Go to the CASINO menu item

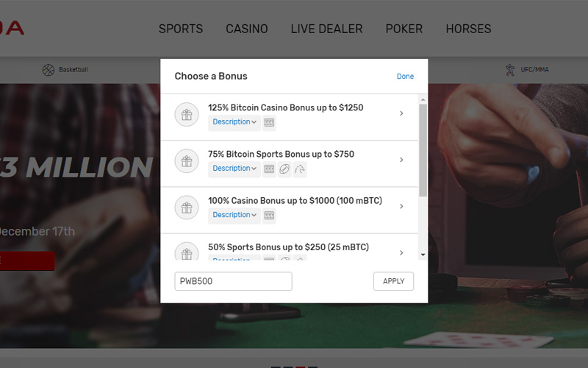tap(247, 29)
